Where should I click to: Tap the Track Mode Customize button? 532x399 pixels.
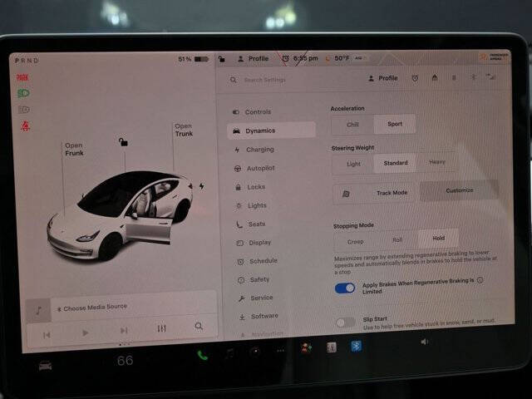pyautogui.click(x=460, y=190)
